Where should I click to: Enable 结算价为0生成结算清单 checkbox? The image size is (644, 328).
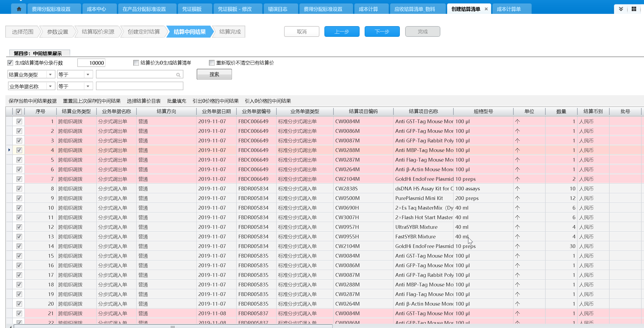136,63
